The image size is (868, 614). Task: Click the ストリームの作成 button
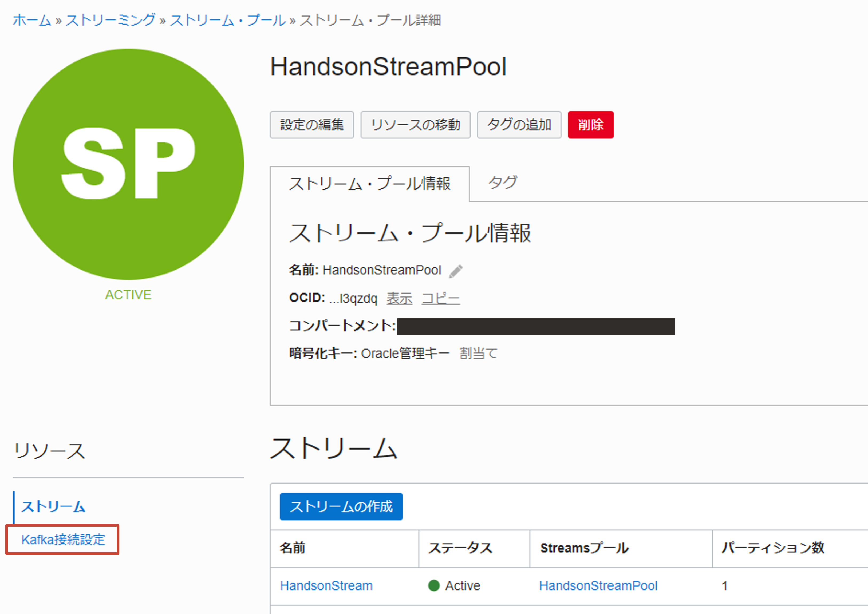tap(341, 507)
